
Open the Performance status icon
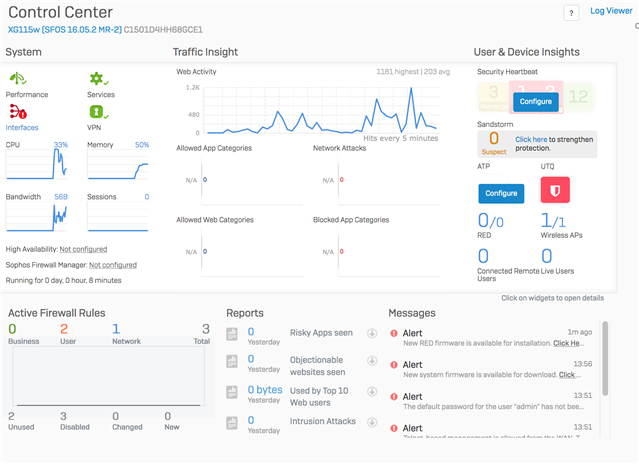(18, 78)
